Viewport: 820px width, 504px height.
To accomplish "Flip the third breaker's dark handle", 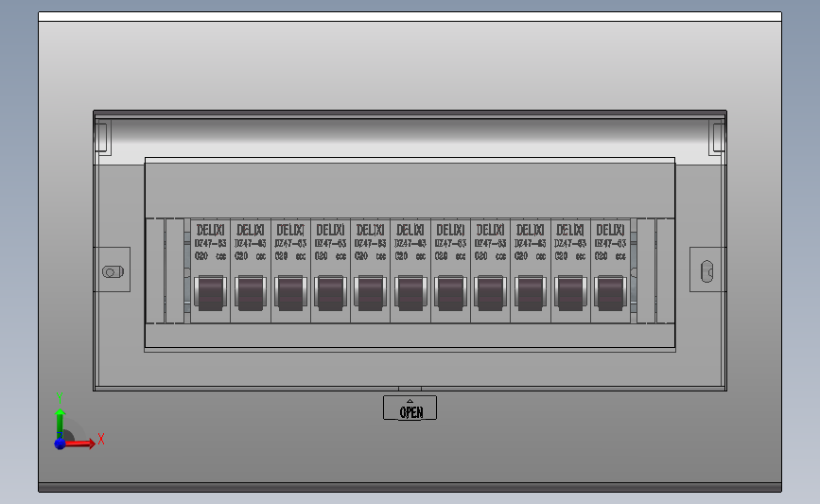I will click(x=290, y=293).
